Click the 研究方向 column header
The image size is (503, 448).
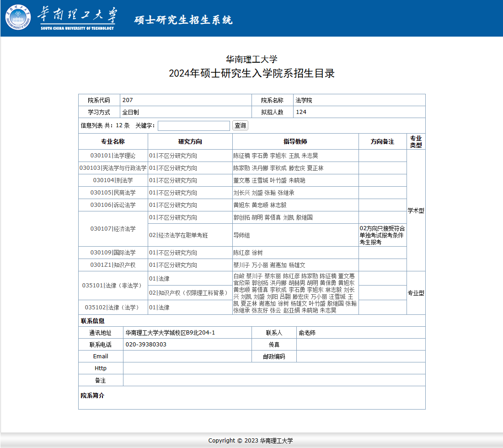[190, 141]
